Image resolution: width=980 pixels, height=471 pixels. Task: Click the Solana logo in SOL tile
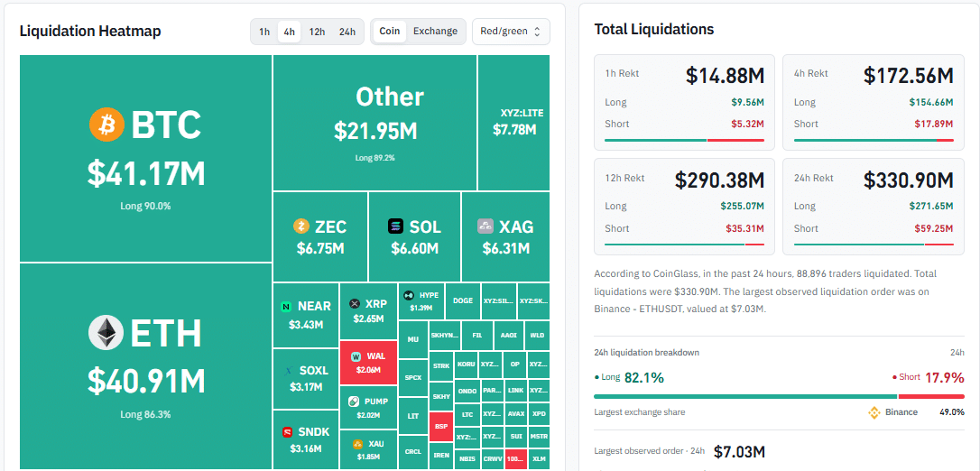(x=396, y=226)
